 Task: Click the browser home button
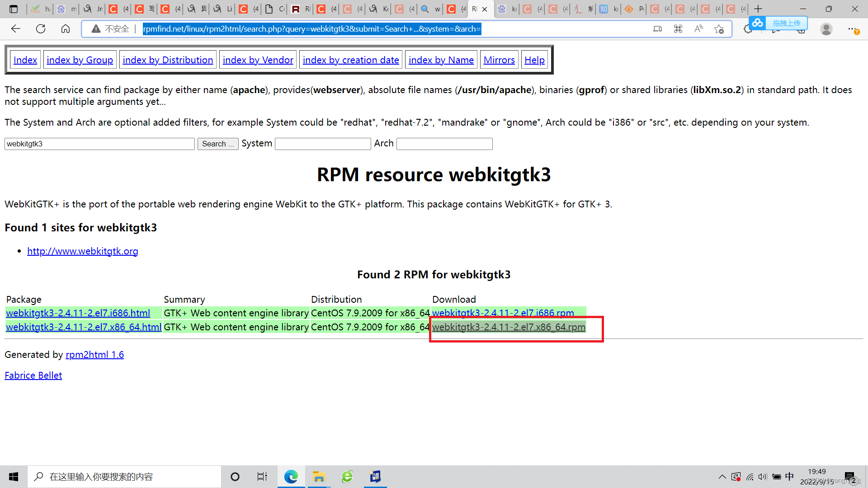(x=65, y=28)
